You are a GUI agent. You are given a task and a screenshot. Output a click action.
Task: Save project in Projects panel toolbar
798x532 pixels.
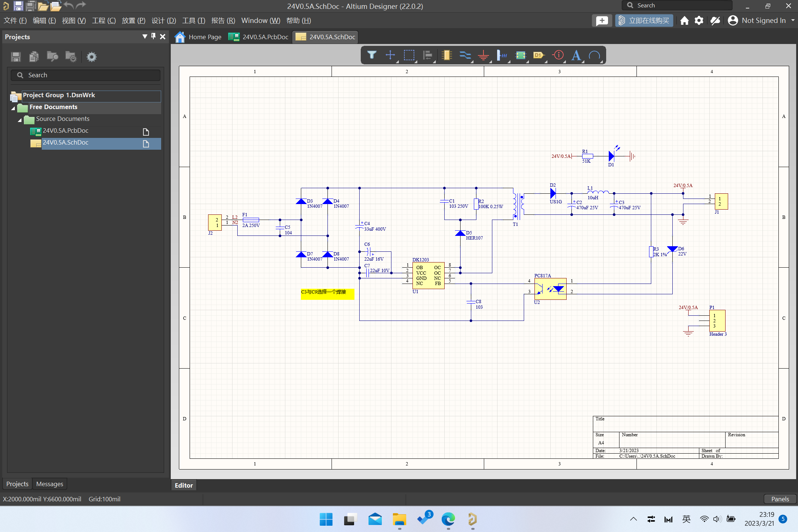16,57
